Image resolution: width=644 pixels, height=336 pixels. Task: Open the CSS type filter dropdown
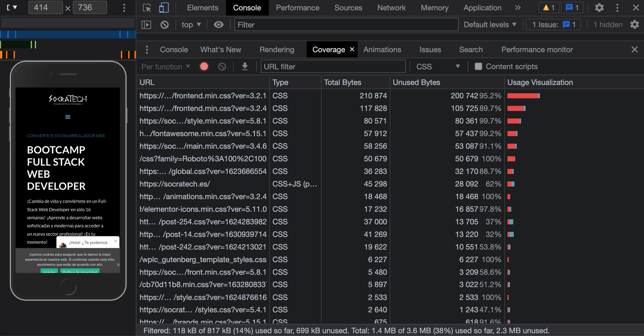pos(438,66)
